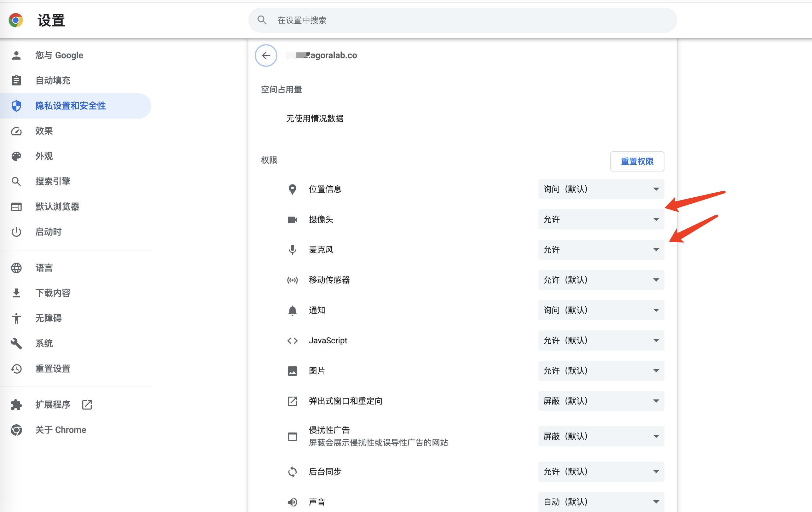This screenshot has width=812, height=512.
Task: Click the location pin icon for 位置信息
Action: [x=292, y=189]
